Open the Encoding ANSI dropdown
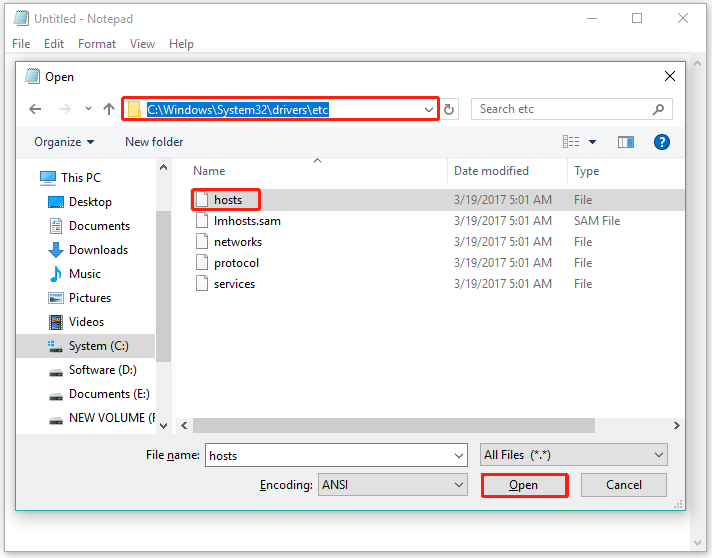712x558 pixels. pyautogui.click(x=392, y=485)
